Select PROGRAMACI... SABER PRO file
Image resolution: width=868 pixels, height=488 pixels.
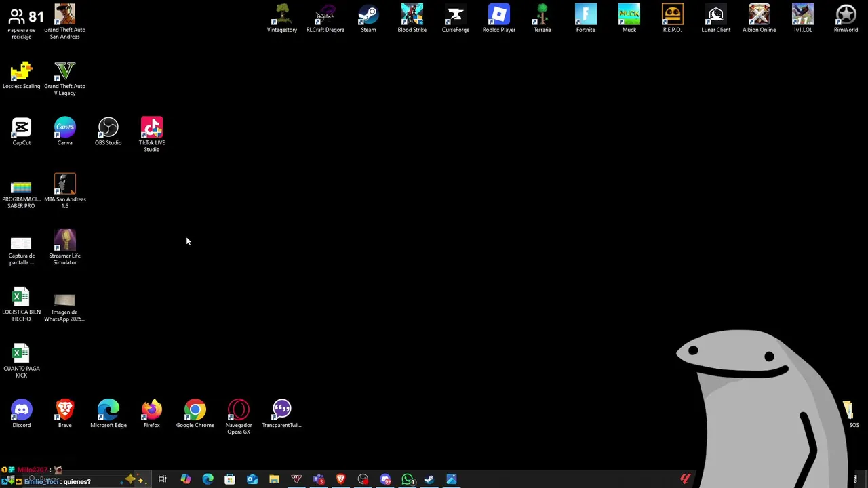pos(21,195)
